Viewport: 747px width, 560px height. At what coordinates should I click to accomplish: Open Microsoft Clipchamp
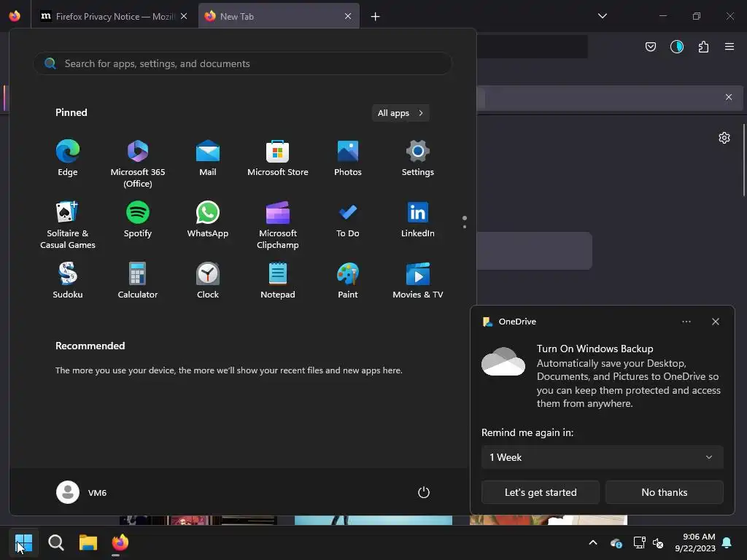tap(278, 225)
